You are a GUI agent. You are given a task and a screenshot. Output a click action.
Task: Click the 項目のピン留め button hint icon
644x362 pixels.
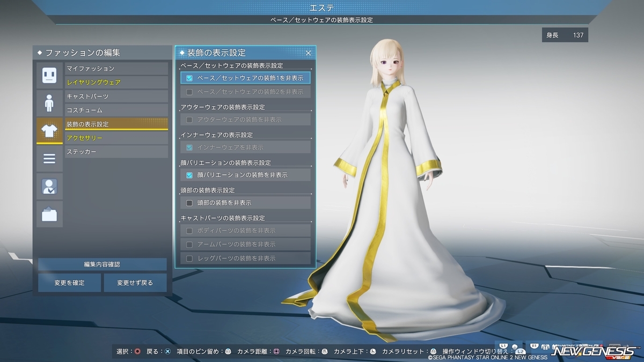228,352
